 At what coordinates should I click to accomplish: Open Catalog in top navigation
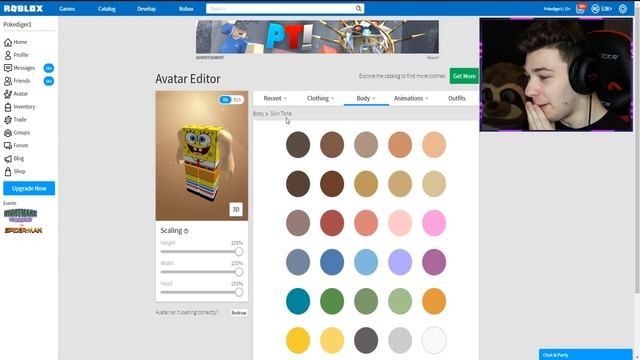107,9
